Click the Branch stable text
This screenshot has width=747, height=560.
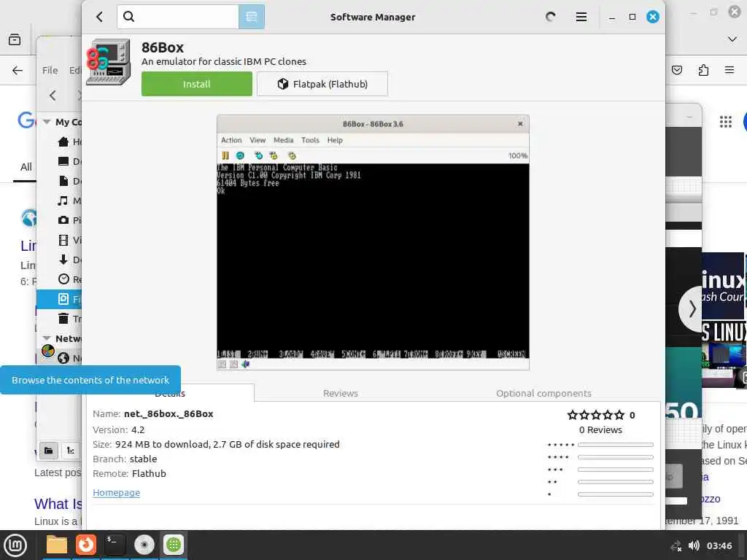tap(125, 459)
